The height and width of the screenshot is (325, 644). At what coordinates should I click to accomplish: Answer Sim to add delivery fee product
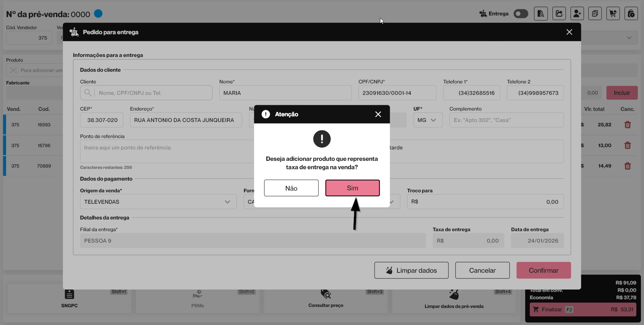[x=353, y=188]
